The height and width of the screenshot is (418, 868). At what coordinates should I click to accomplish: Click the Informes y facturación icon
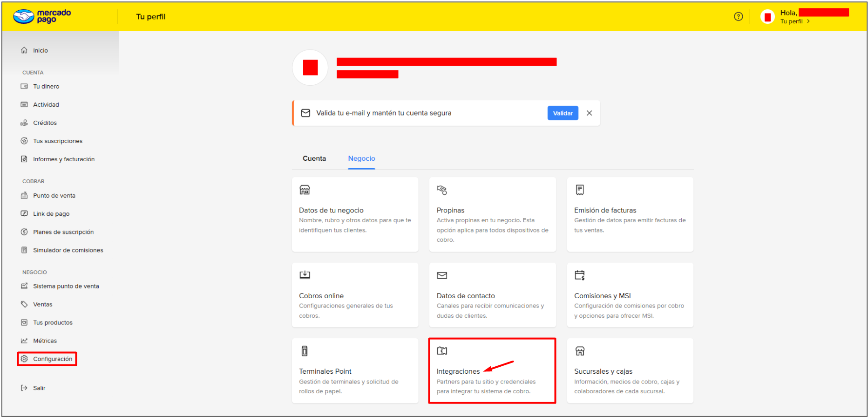pyautogui.click(x=24, y=159)
